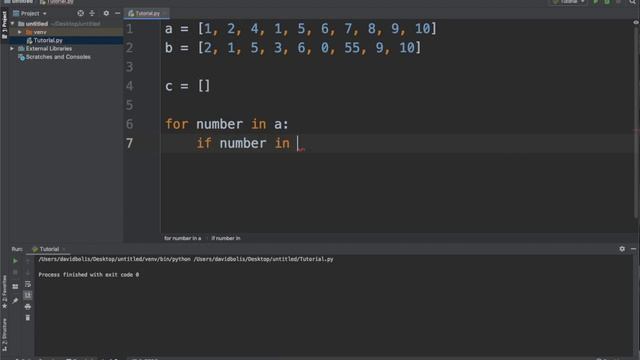Run Tutorial from top toolbar play icon
Image resolution: width=640 pixels, height=360 pixels.
[x=596, y=2]
